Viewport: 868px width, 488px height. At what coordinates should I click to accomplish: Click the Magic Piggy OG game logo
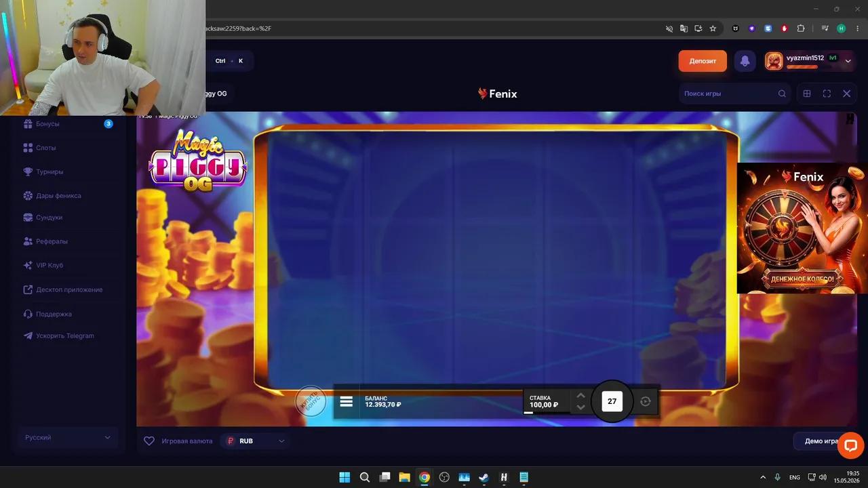click(197, 161)
